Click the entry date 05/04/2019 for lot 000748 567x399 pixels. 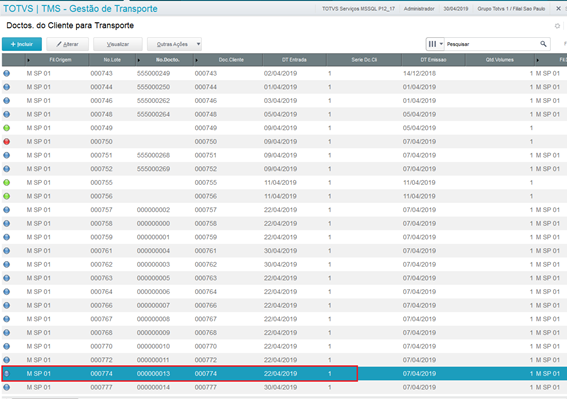(x=281, y=114)
